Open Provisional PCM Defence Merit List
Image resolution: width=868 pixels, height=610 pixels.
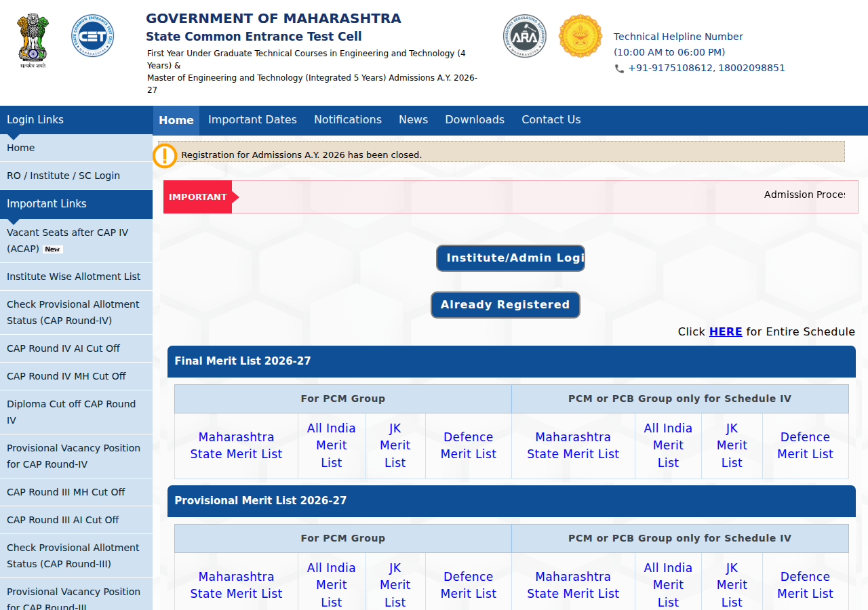coord(469,585)
